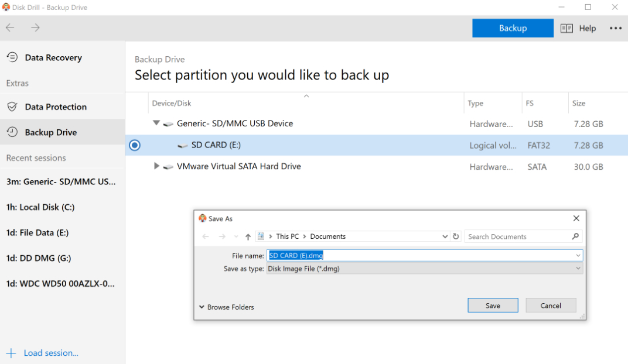Click the Save button
628x364 pixels.
[493, 305]
